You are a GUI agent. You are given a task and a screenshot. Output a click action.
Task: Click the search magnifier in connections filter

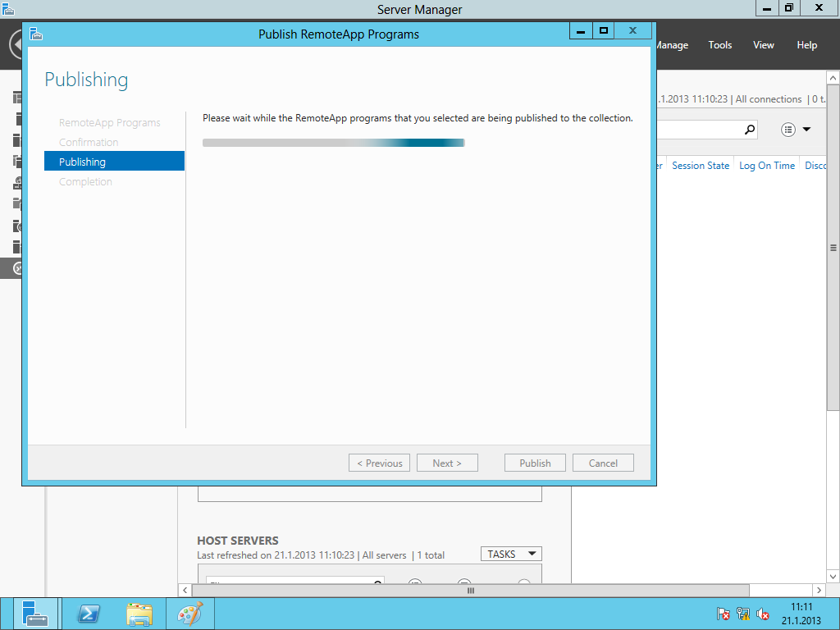(749, 130)
